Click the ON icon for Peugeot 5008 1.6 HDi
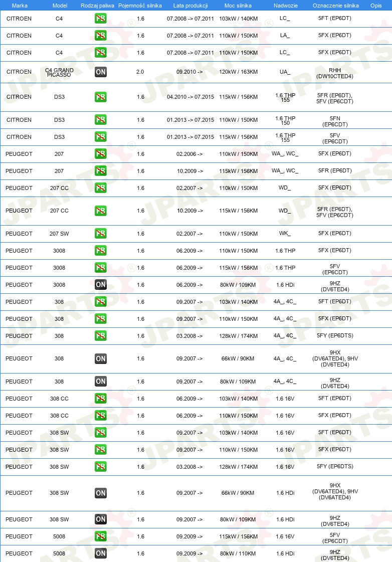 [x=101, y=553]
